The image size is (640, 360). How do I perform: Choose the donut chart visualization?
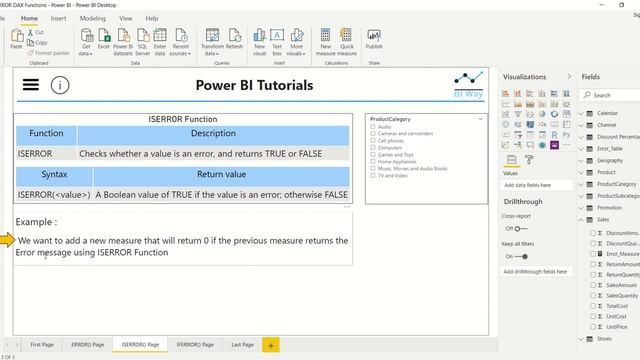[554, 114]
